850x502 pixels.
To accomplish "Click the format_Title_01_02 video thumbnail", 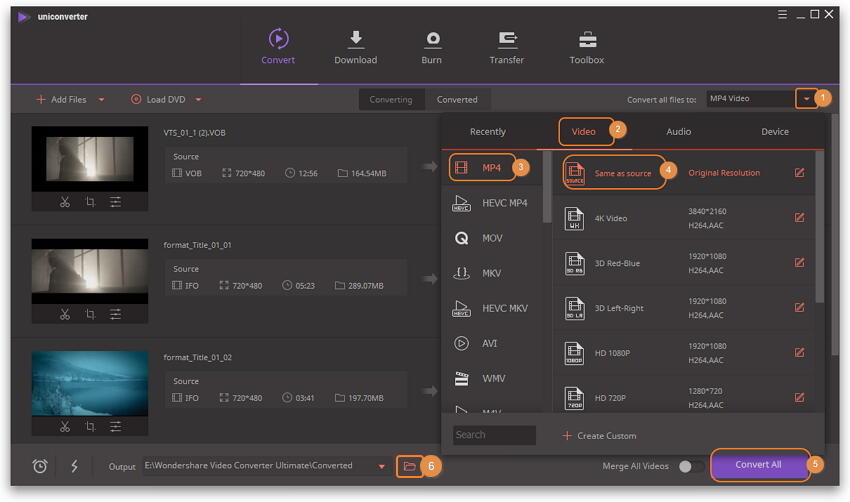I will (x=90, y=383).
